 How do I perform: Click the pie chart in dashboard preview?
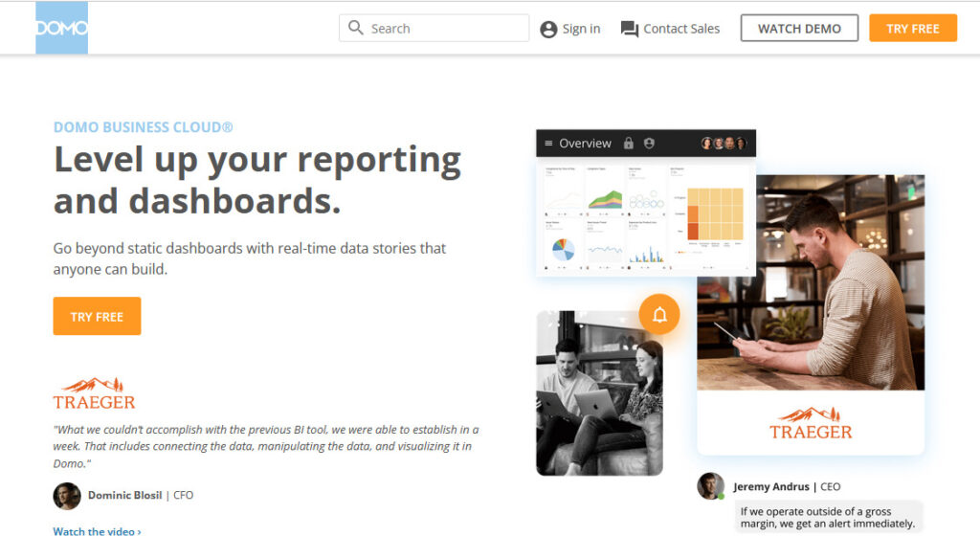click(x=563, y=250)
